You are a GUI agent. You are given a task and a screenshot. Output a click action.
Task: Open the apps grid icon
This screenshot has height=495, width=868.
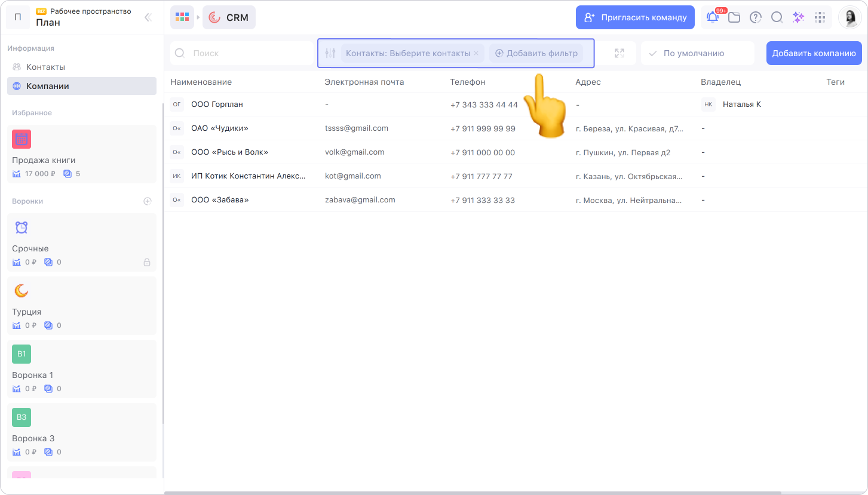coord(820,17)
